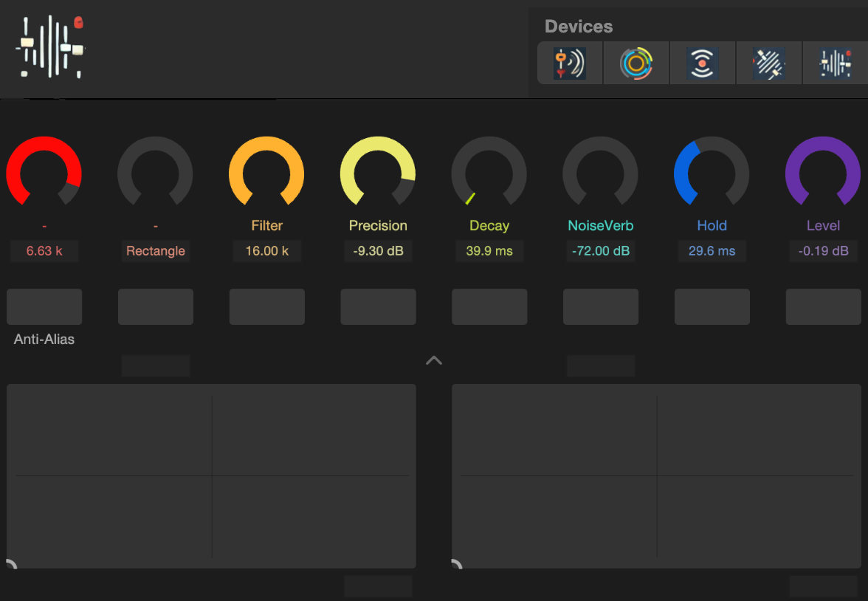Click inside the left XY pad
The width and height of the screenshot is (868, 601).
click(211, 475)
